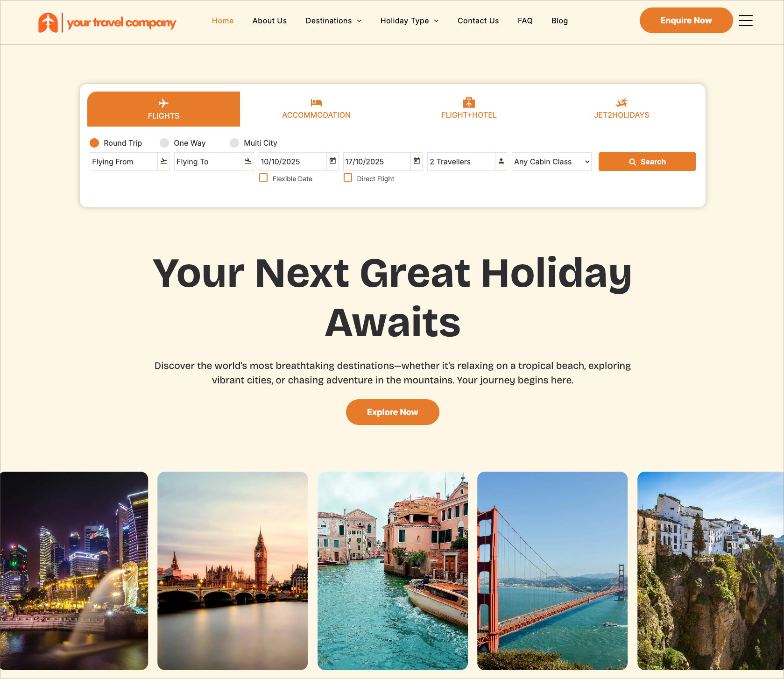Expand the Holiday Type dropdown
784x679 pixels.
tap(410, 21)
